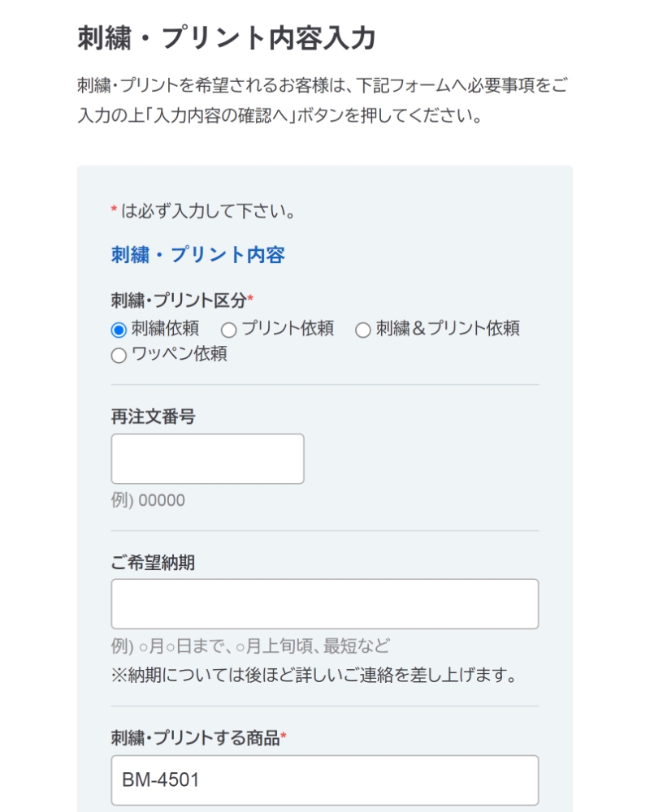Click the red asterisk beside 刺繍・プリント区分
Image resolution: width=650 pixels, height=812 pixels.
click(x=250, y=300)
